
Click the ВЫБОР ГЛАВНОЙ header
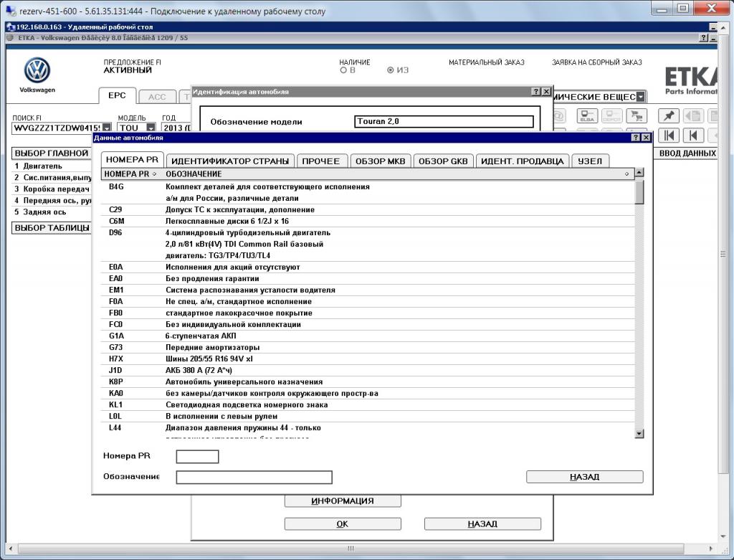click(52, 153)
